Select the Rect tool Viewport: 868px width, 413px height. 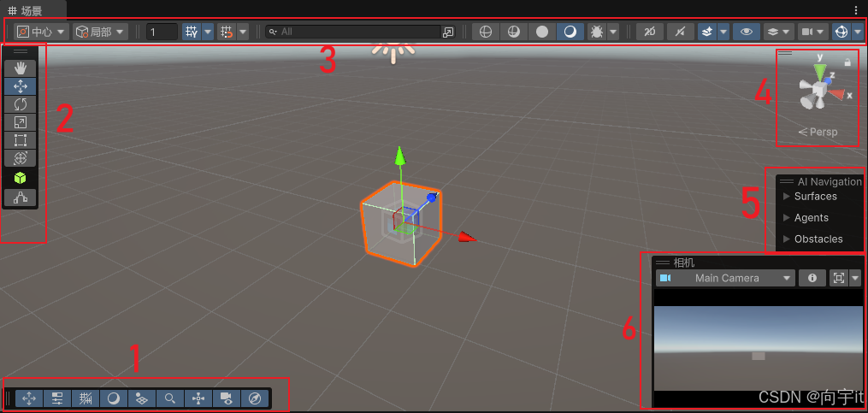coord(20,140)
